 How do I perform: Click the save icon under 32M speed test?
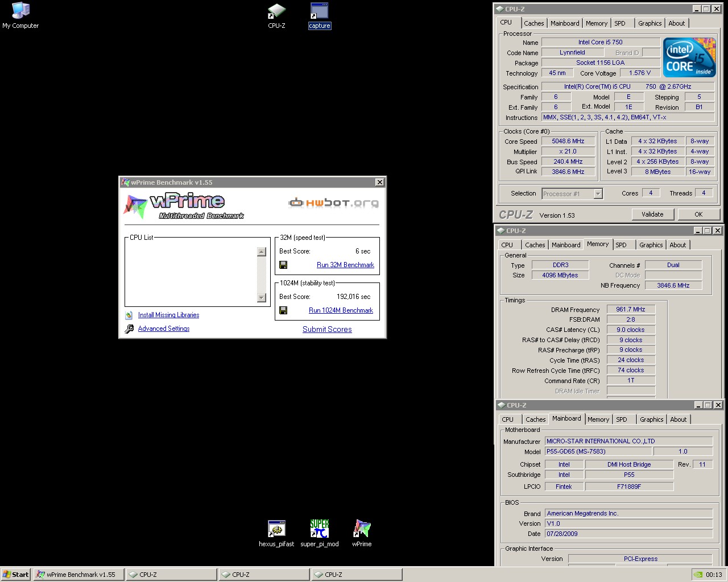tap(283, 265)
